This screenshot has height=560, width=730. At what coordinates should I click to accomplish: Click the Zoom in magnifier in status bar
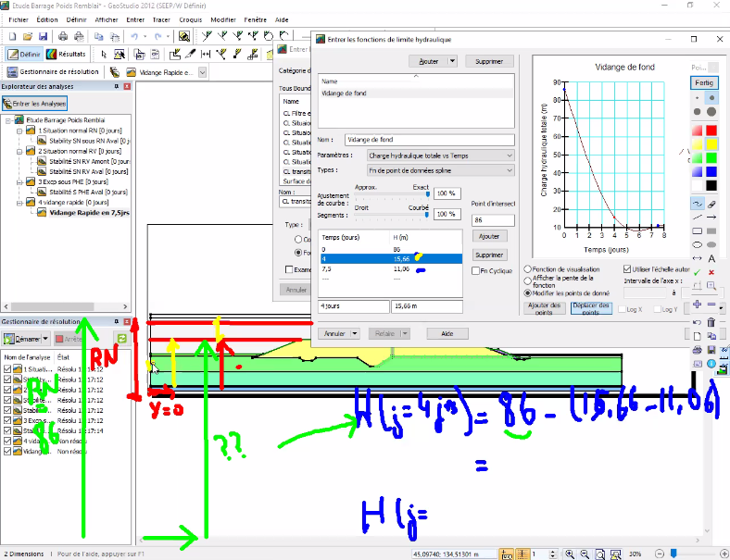point(570,554)
